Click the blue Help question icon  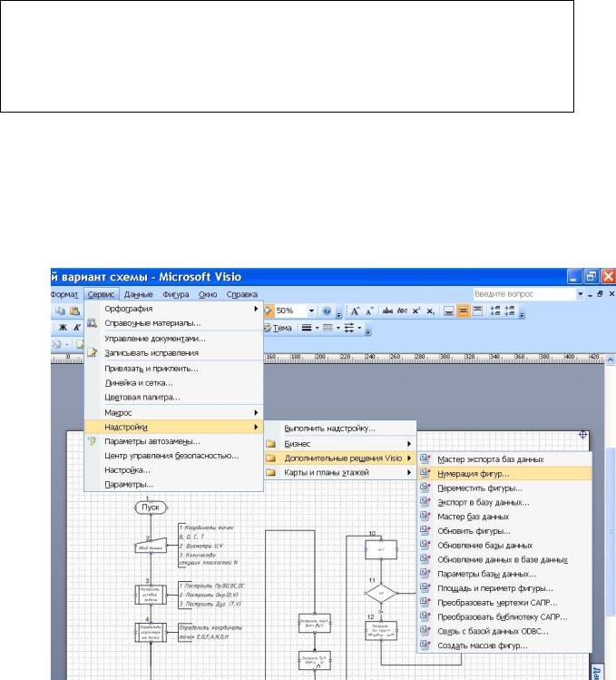[327, 310]
